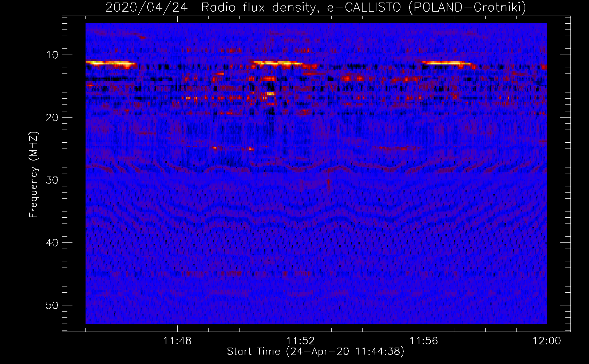Click the 30 MHz frequency tick label
Screen dimensions: 589x364
(x=52, y=180)
